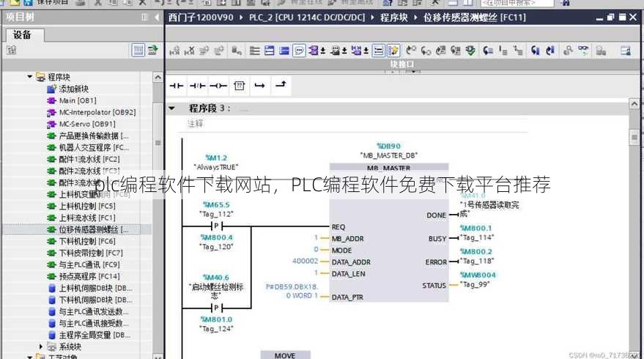Collapse the 项目树 panel arrow

point(157,18)
